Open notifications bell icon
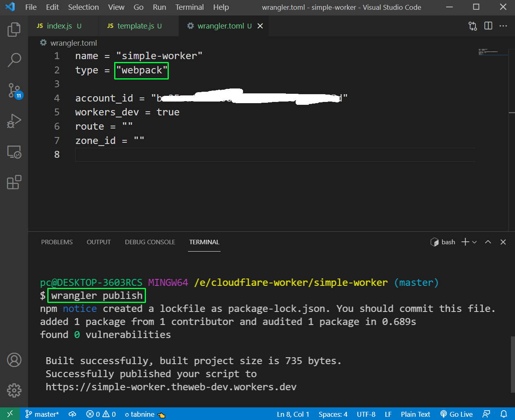Image resolution: width=515 pixels, height=420 pixels. tap(504, 414)
